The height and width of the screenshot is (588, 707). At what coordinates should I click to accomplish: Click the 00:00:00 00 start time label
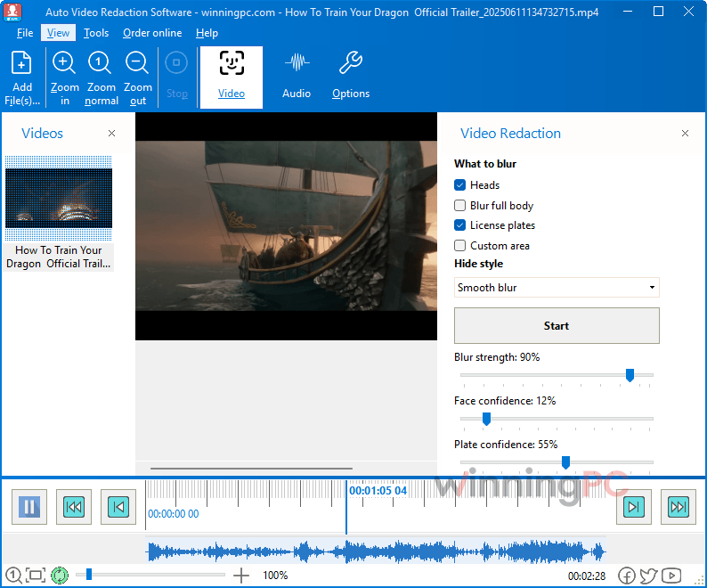click(173, 514)
